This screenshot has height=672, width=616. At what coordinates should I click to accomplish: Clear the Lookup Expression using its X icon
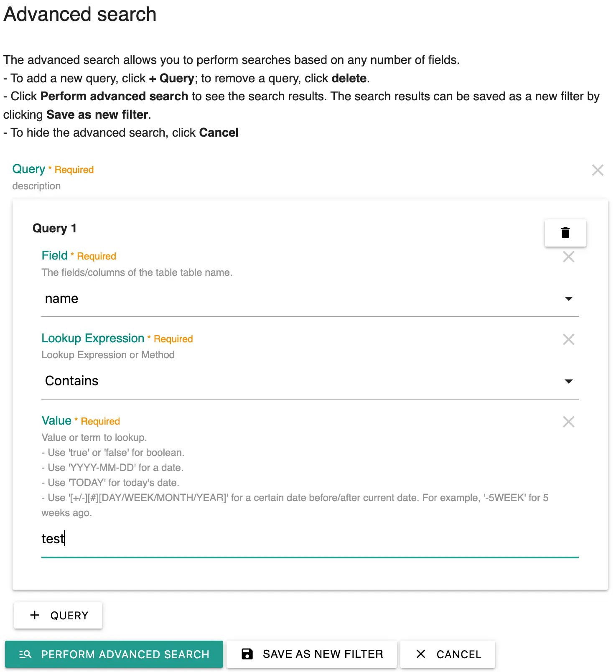click(x=568, y=339)
